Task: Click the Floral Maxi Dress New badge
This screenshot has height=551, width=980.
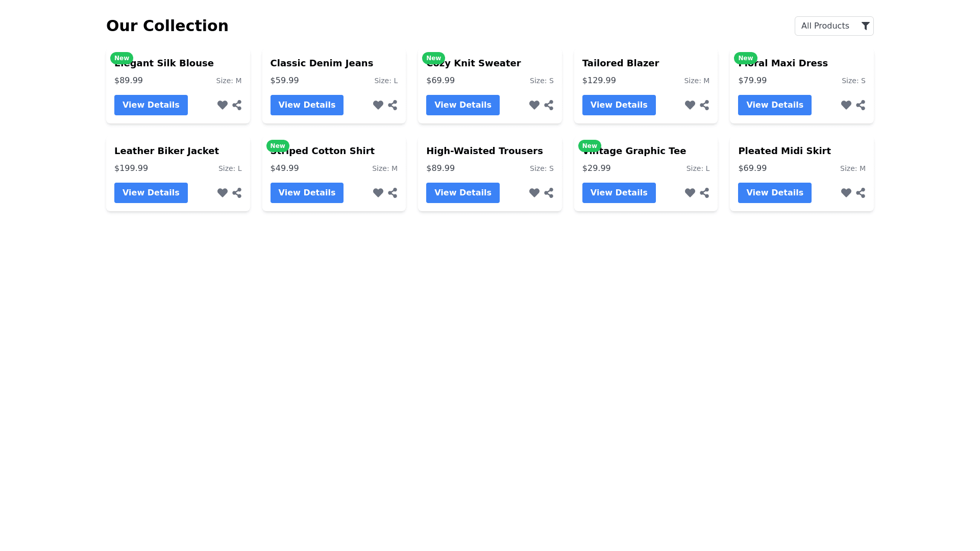Action: [x=745, y=58]
